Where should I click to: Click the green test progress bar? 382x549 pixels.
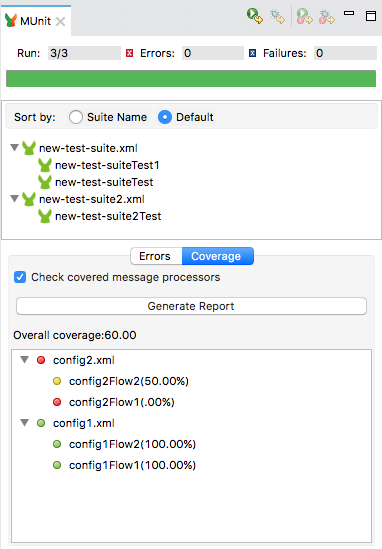[191, 78]
